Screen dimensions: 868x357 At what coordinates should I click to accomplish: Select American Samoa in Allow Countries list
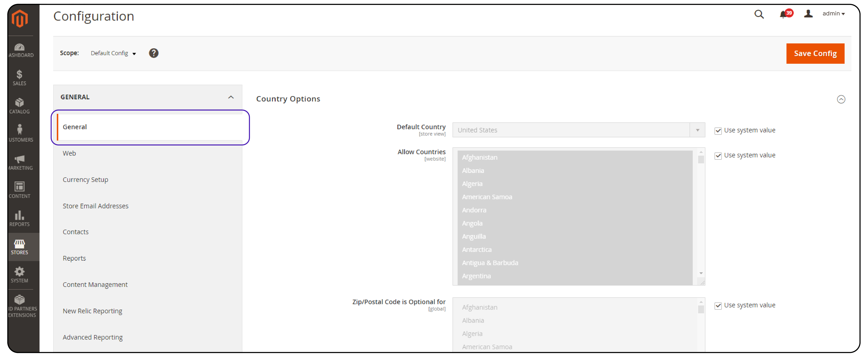575,197
